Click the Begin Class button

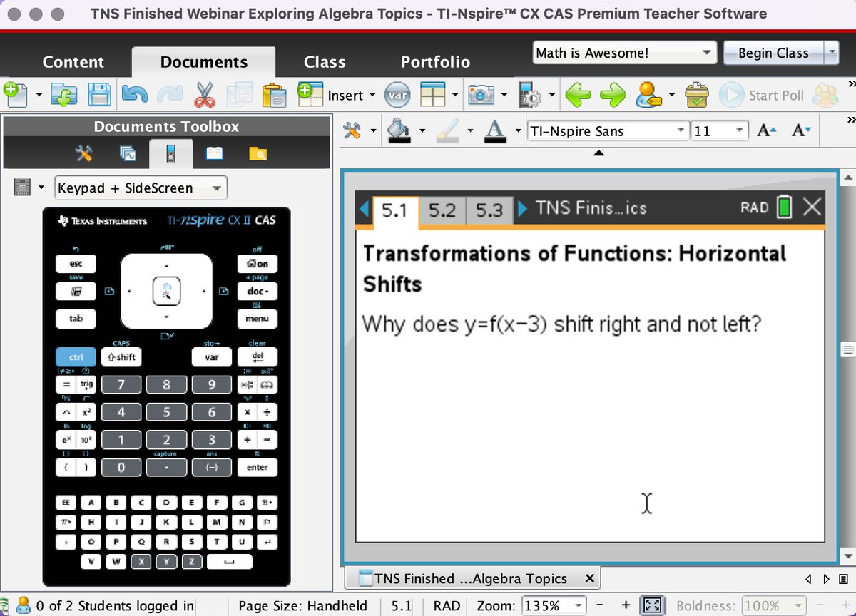(x=773, y=53)
